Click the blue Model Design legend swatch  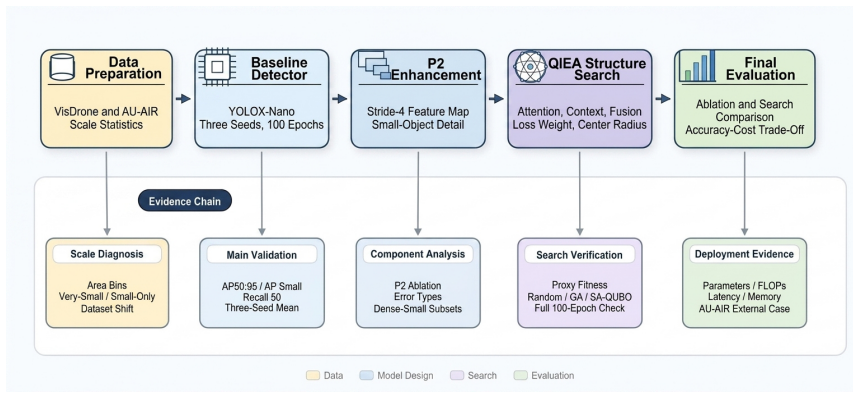coord(366,375)
